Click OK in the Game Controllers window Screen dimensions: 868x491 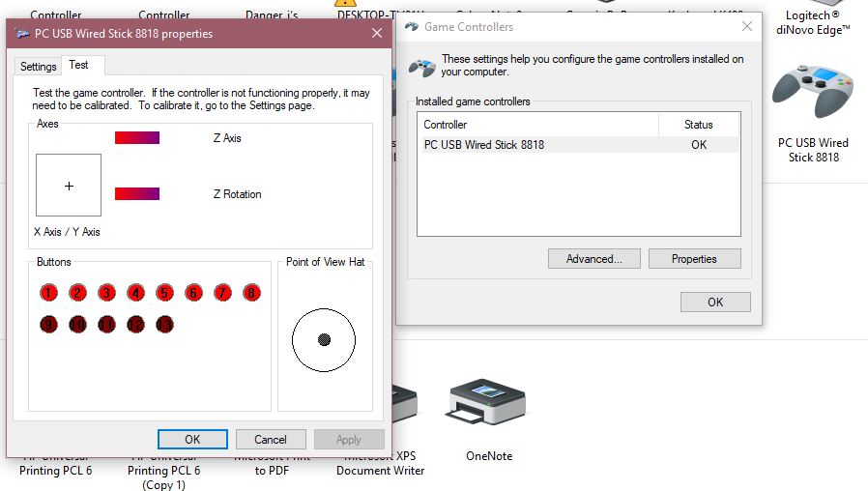715,302
